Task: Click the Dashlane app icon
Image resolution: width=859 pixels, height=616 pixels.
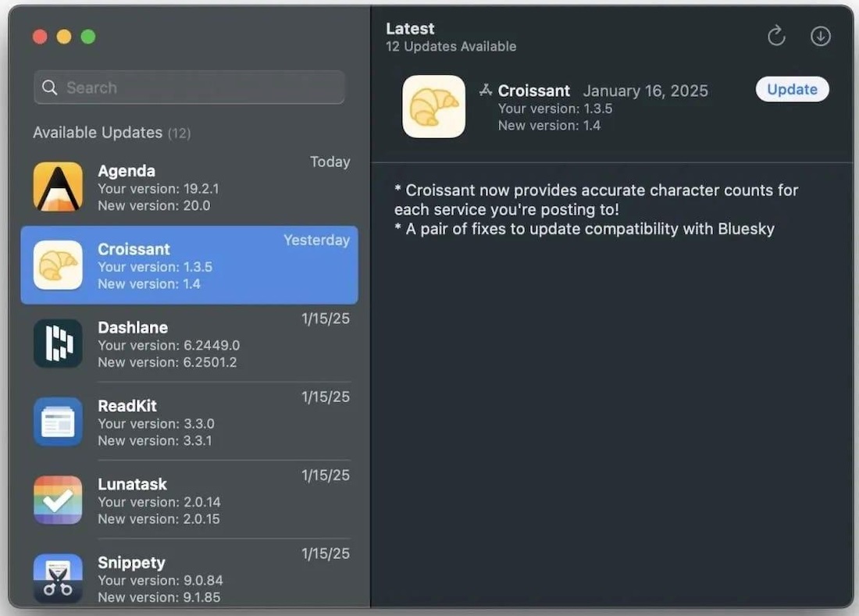Action: click(x=58, y=344)
